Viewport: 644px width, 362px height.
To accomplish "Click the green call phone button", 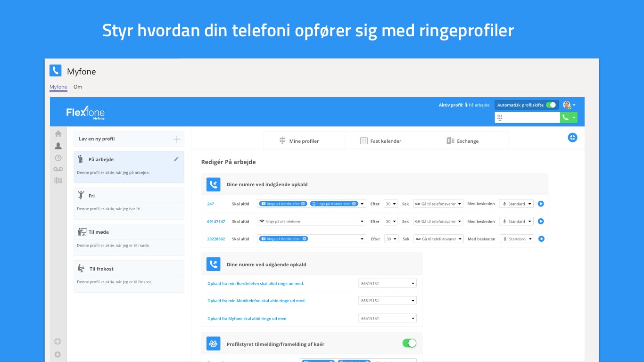I will tap(565, 117).
